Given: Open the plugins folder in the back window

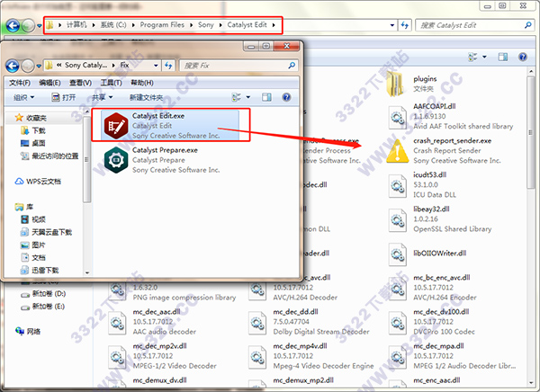Looking at the screenshot, I should (395, 84).
